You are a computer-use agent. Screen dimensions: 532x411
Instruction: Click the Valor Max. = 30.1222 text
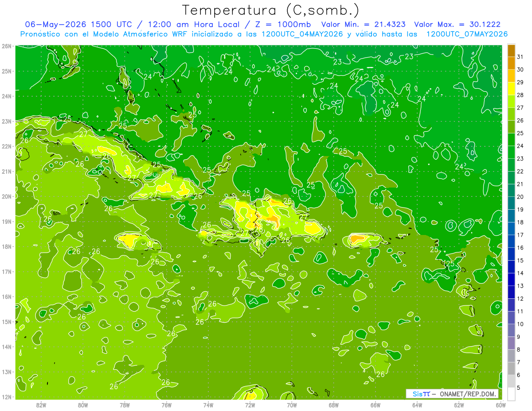coord(457,24)
